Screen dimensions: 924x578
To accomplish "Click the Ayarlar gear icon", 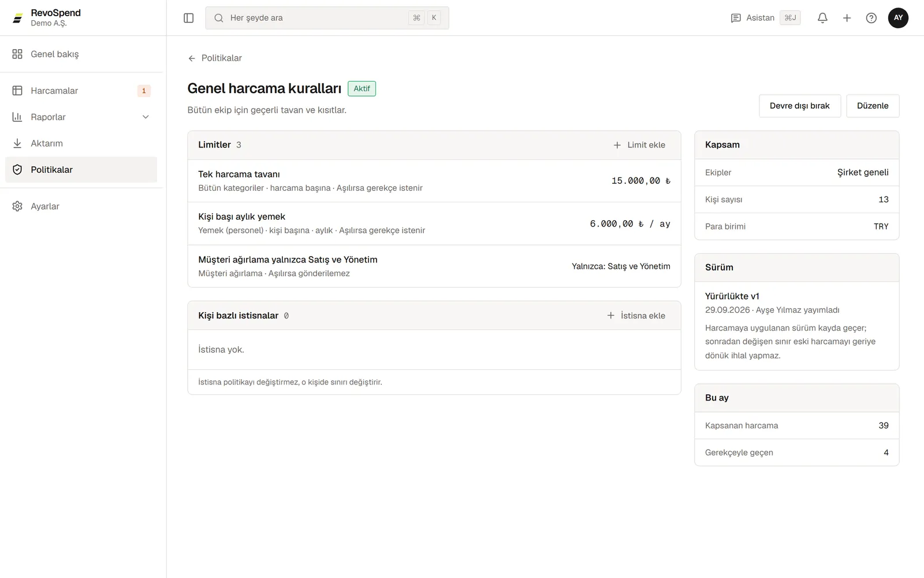I will tap(17, 206).
